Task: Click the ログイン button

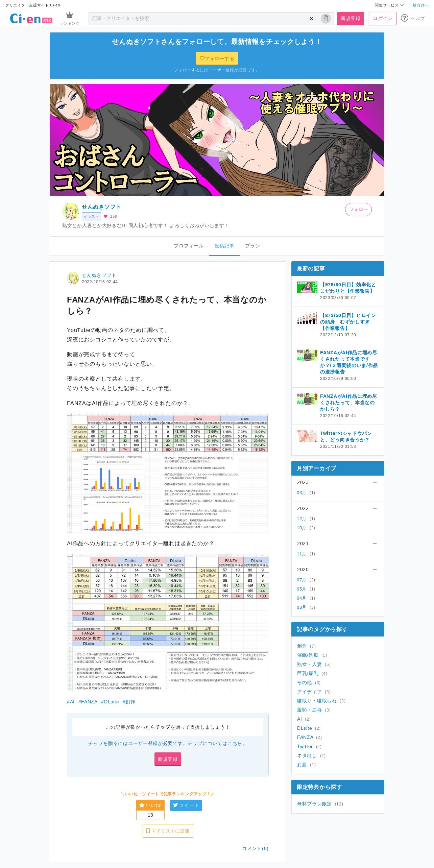Action: [382, 19]
